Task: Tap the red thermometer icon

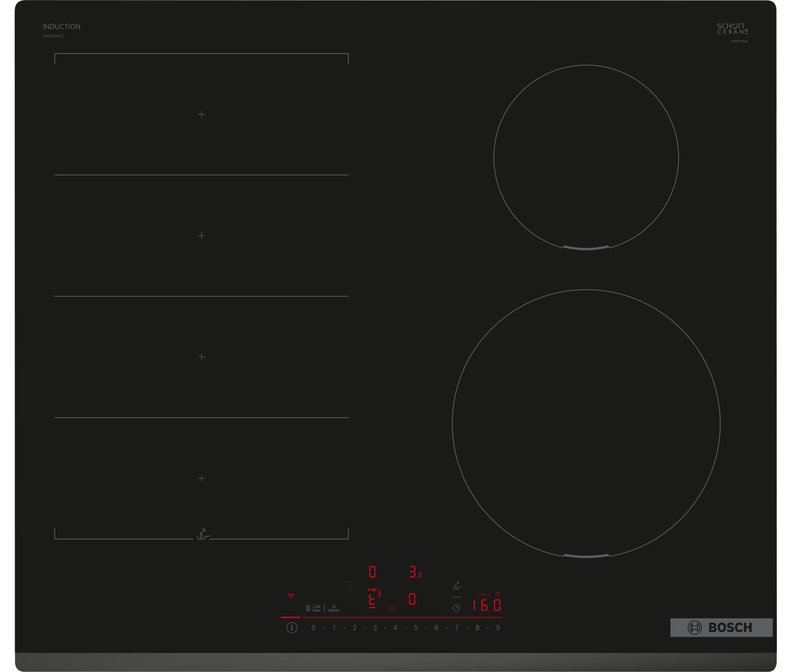Action: tap(379, 593)
